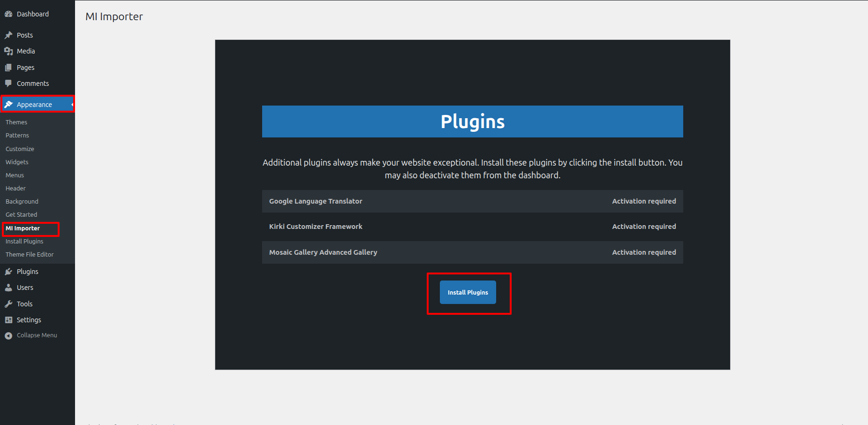Click the Media library icon
The width and height of the screenshot is (868, 425).
click(8, 51)
